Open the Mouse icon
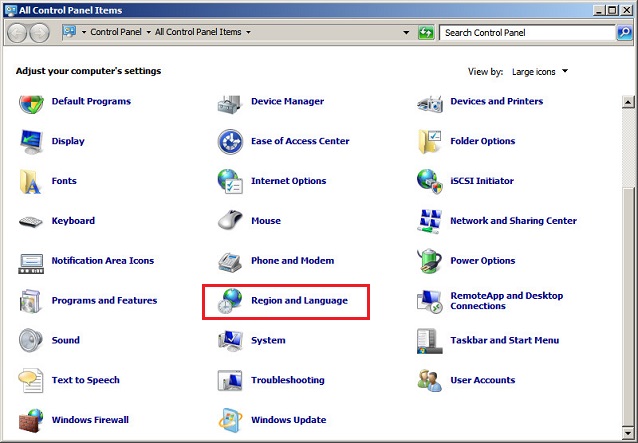The width and height of the screenshot is (638, 443). coord(230,220)
